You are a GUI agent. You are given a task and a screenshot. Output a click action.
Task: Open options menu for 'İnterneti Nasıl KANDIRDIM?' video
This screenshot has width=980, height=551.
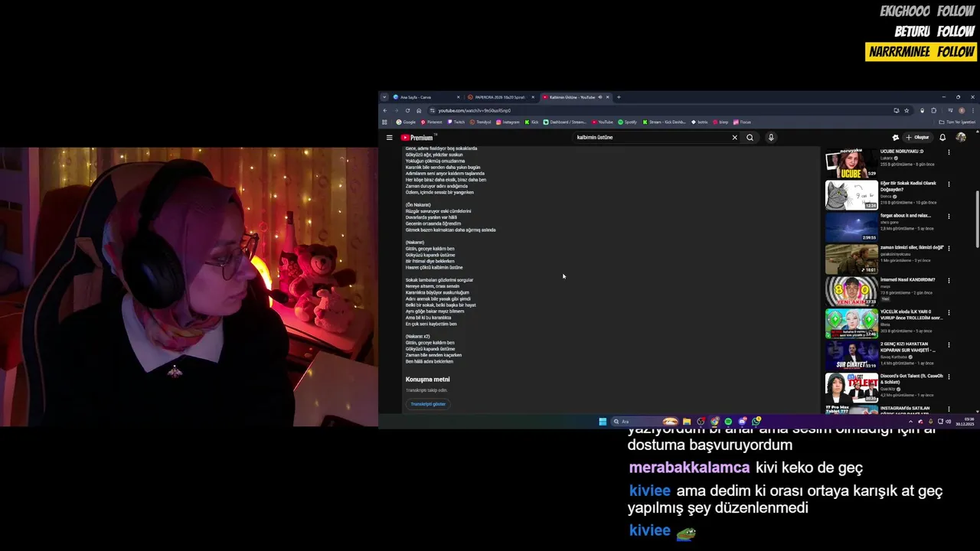[949, 281]
